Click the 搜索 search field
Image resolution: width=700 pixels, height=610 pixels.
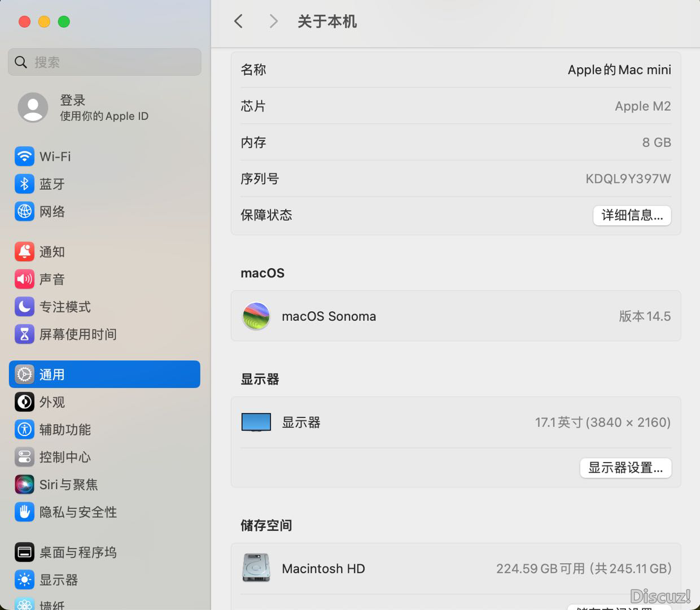point(104,62)
